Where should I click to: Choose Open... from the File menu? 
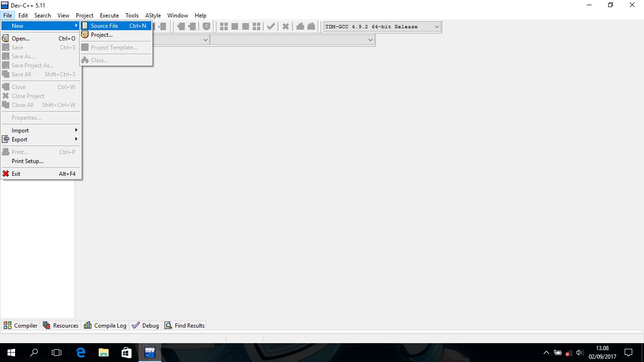[x=41, y=39]
